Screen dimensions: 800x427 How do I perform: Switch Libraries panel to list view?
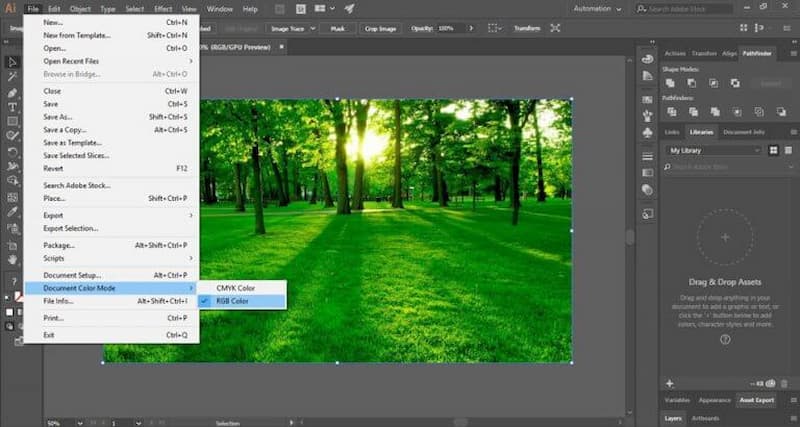point(788,150)
